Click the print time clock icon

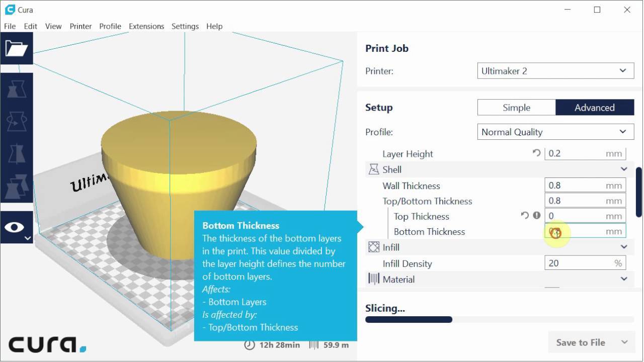pos(249,345)
